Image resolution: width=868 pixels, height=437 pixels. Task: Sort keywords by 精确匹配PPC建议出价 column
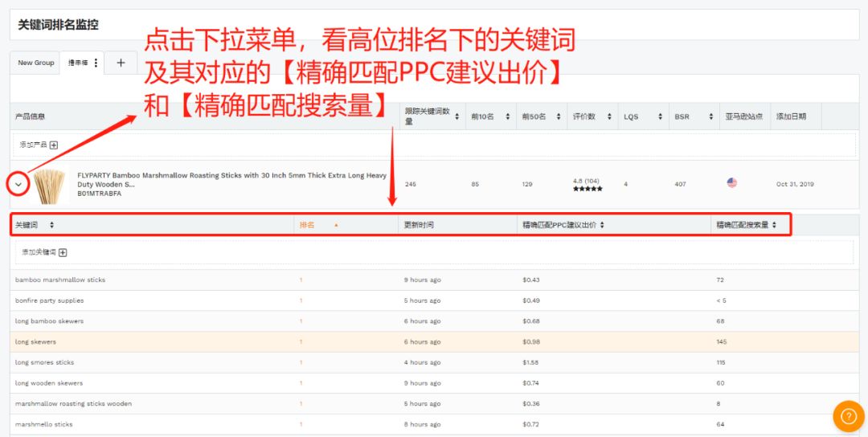click(602, 225)
